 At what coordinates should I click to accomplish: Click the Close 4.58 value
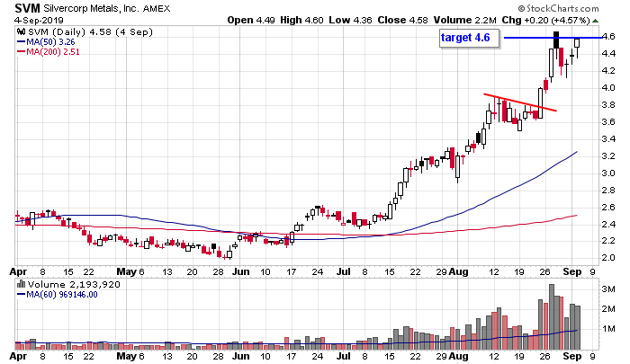(402, 20)
